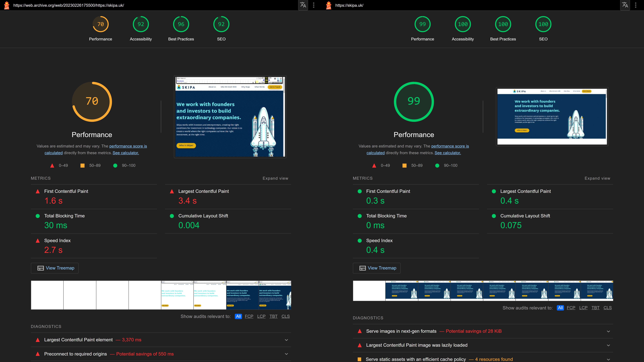Click the right 100 Accessibility gauge
Image resolution: width=644 pixels, height=362 pixels.
(x=463, y=24)
